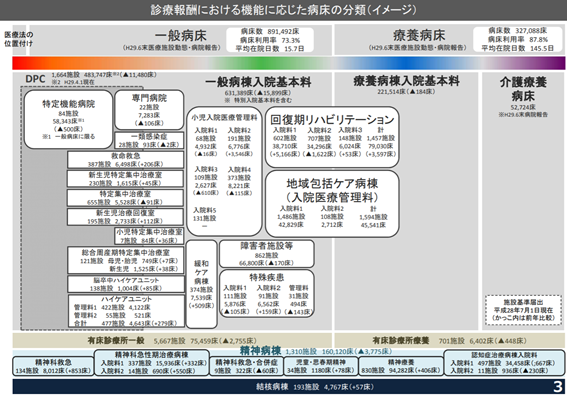The height and width of the screenshot is (397, 567).
Task: Select the 精神科救急 box
Action: click(x=53, y=366)
